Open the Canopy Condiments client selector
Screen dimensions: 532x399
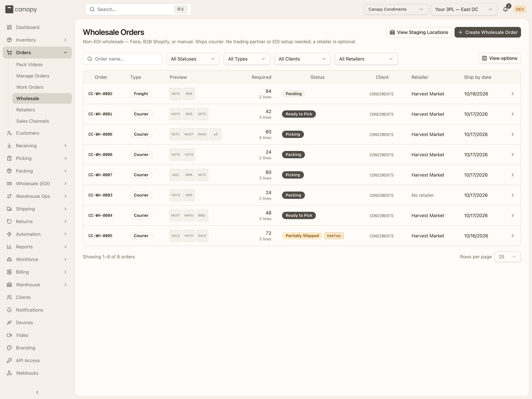(x=396, y=9)
